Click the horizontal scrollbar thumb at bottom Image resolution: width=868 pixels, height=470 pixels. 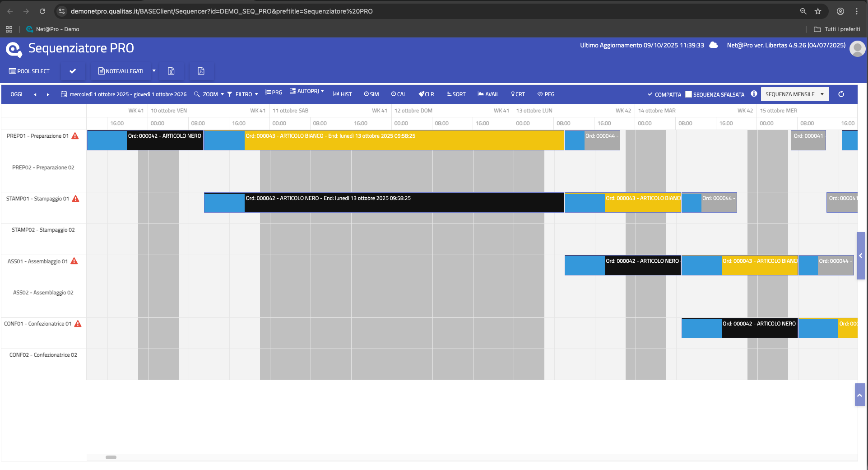pyautogui.click(x=111, y=457)
